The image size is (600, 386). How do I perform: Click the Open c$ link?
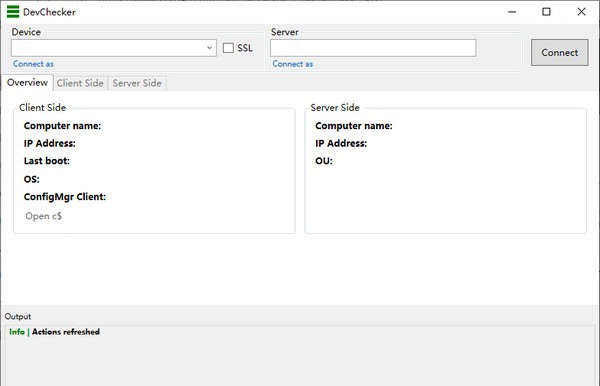pos(44,216)
